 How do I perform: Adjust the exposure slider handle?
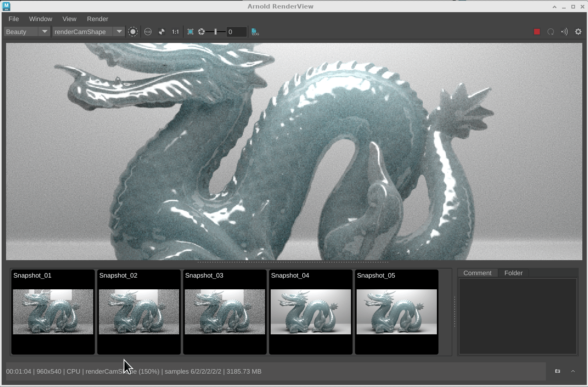click(x=216, y=32)
